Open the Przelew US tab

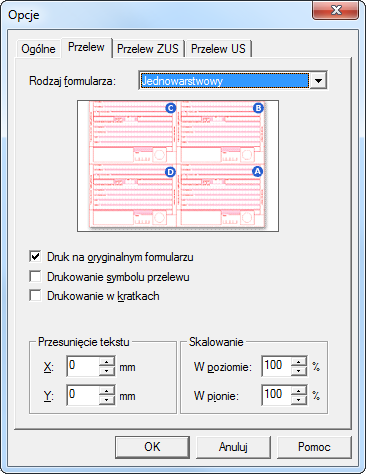218,49
